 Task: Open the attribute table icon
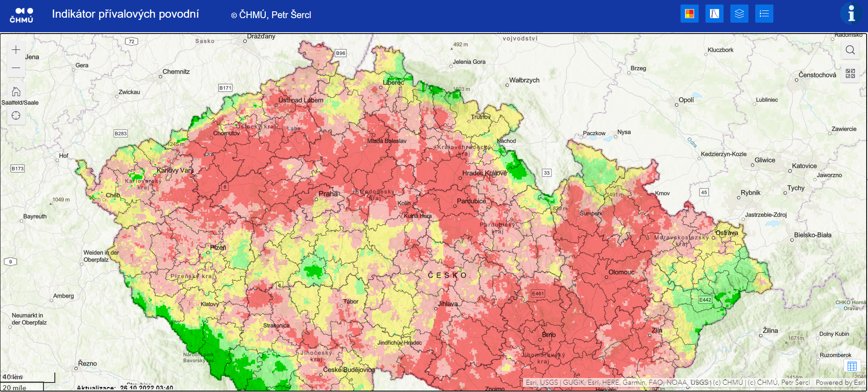(x=852, y=366)
